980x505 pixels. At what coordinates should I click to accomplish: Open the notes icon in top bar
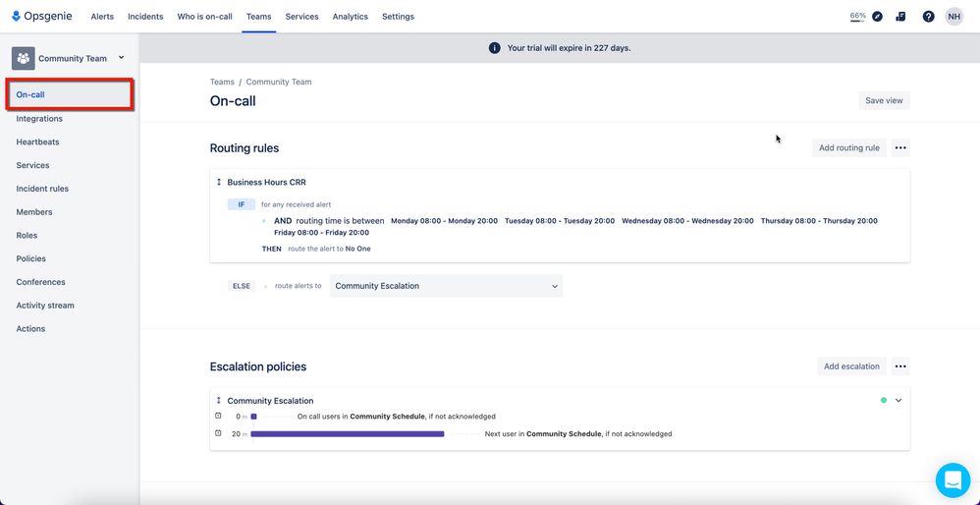[900, 17]
